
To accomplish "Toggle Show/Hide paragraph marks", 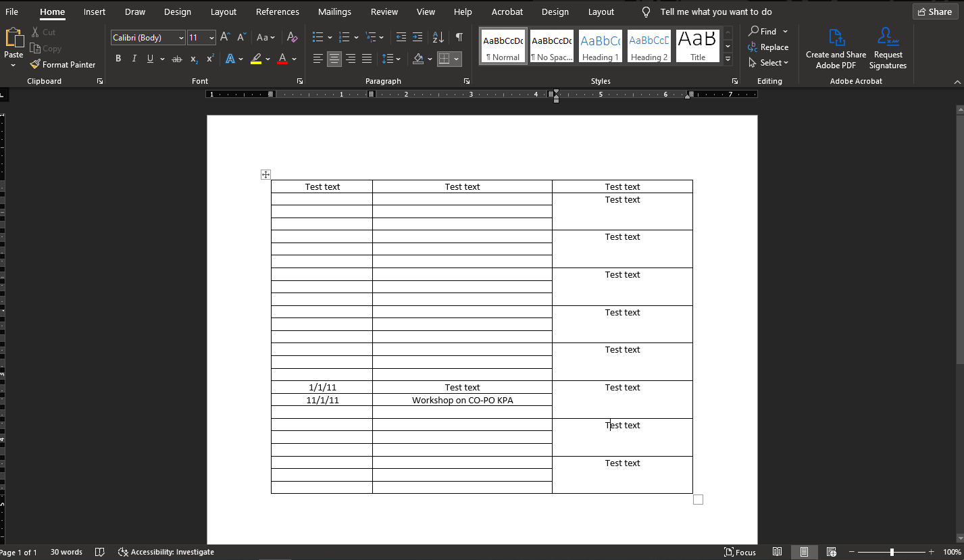I will [x=459, y=37].
